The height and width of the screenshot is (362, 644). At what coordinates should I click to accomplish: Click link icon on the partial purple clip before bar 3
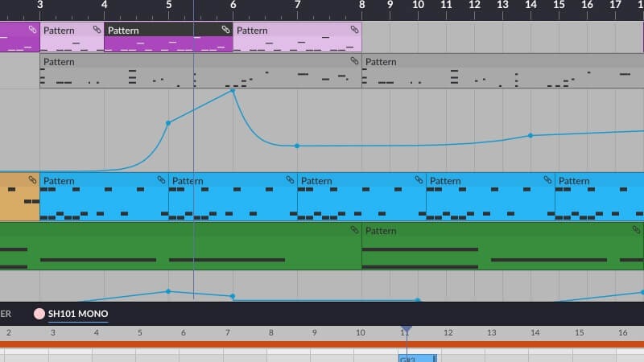(32, 29)
